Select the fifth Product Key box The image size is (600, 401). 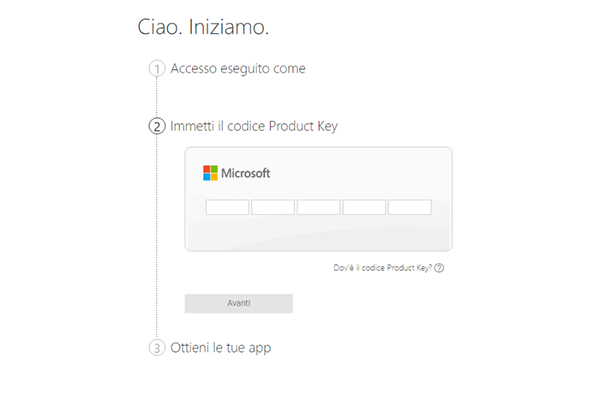(x=409, y=207)
